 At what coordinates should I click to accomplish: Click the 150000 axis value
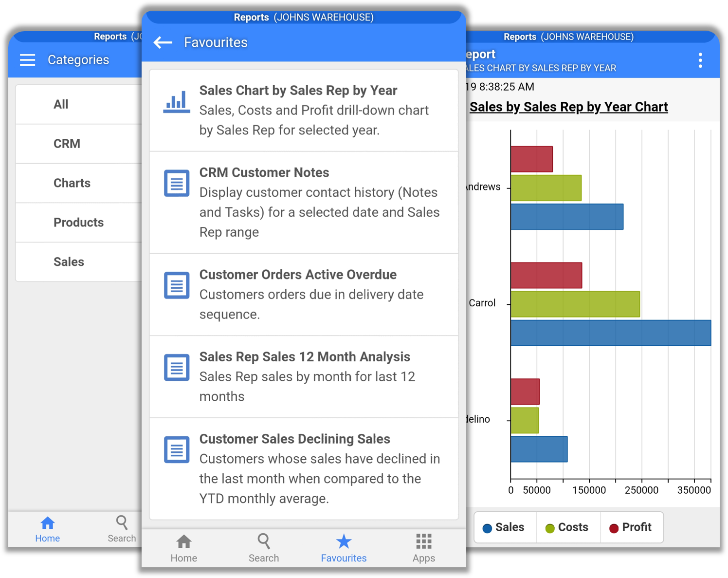click(x=589, y=490)
